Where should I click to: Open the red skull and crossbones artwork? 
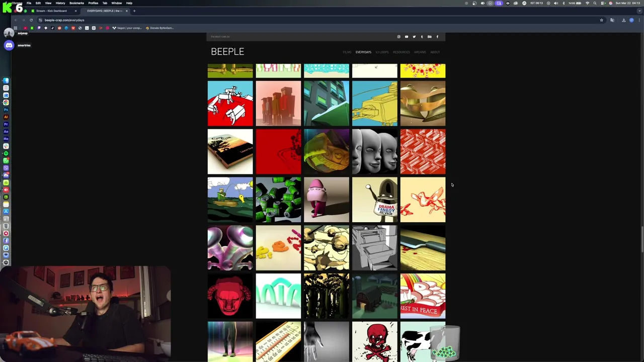coord(375,342)
